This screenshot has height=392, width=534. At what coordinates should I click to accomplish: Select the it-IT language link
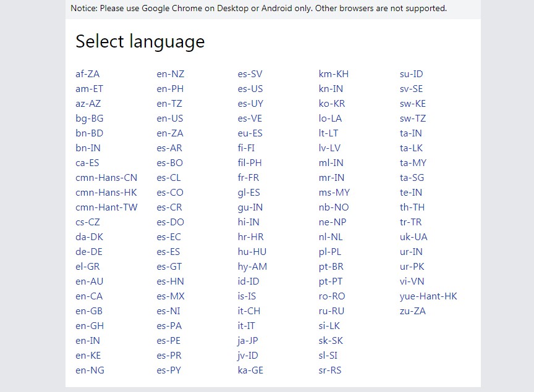coord(247,326)
